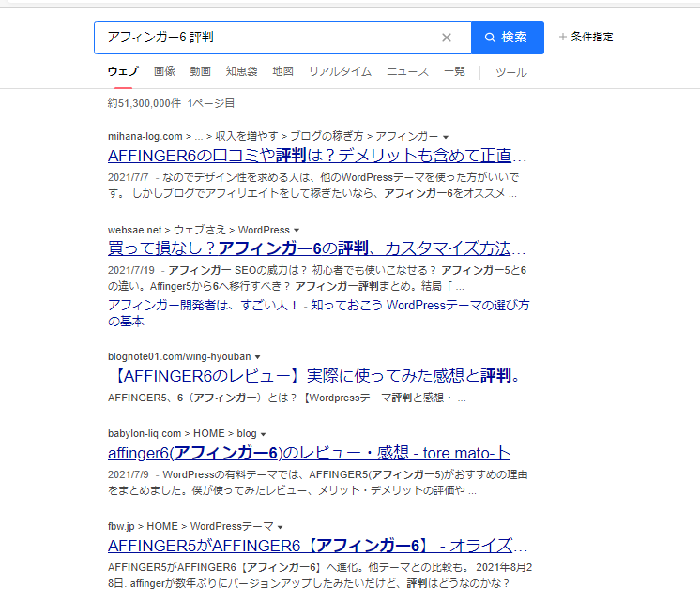
Task: Open the 知恵袋 tab
Action: [x=241, y=71]
